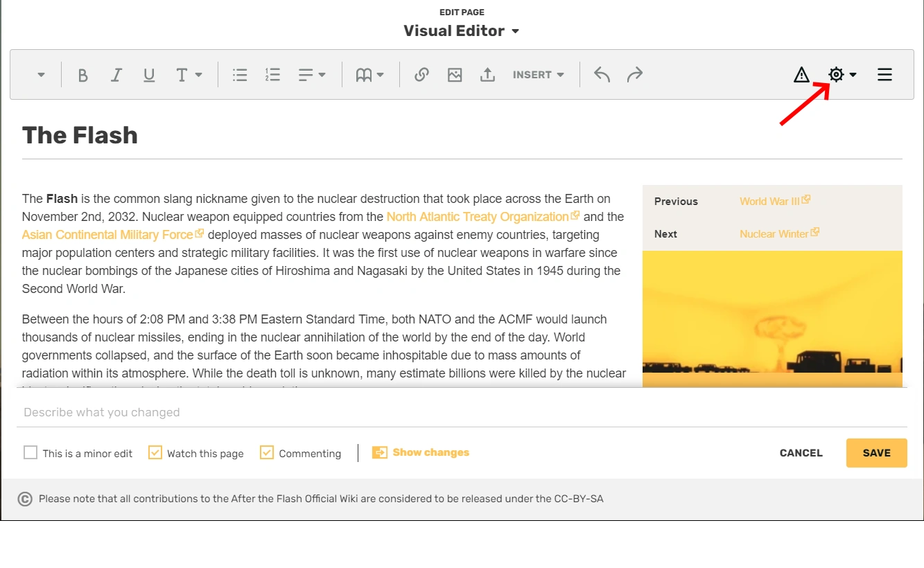Uncheck the Commenting checkbox
Screen dimensions: 924x568
(267, 453)
